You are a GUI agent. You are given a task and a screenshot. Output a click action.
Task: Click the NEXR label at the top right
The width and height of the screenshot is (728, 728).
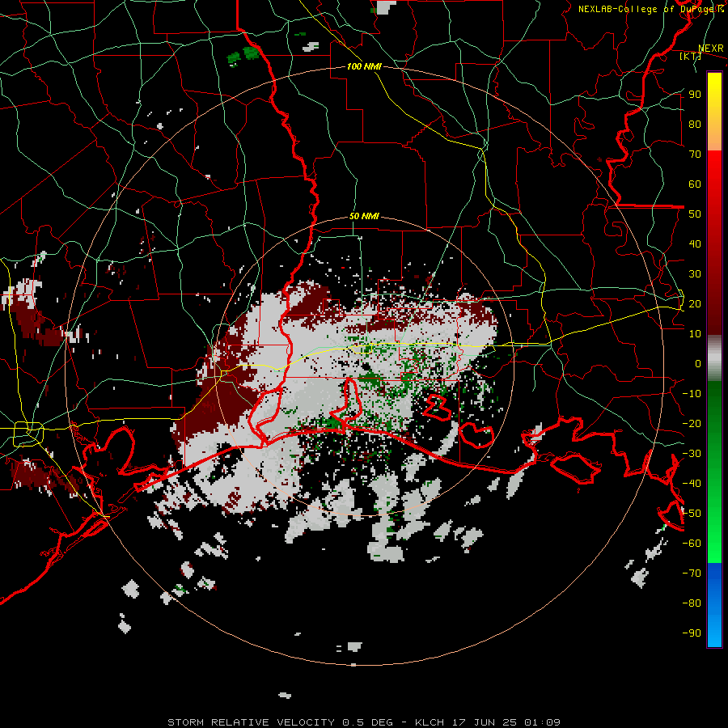tap(711, 49)
